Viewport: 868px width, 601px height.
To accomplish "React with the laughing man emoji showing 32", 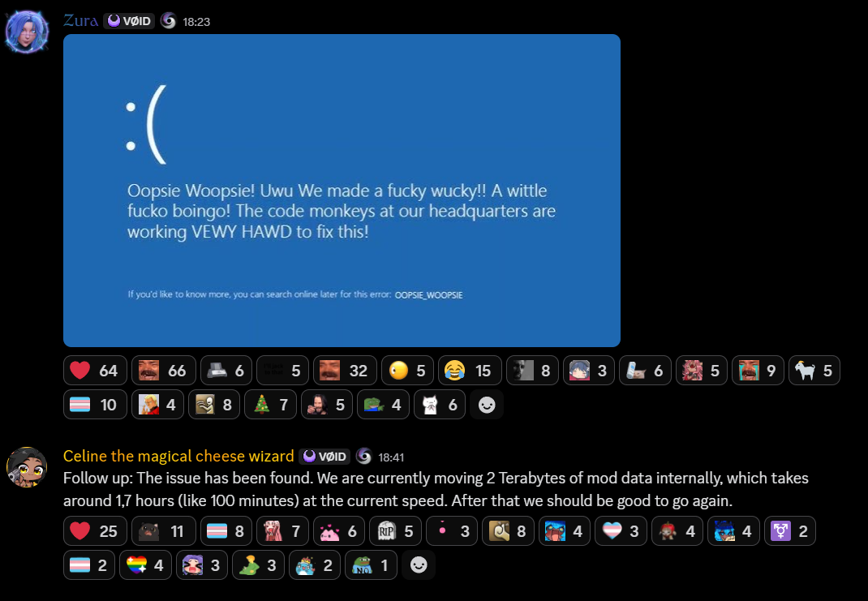I will (345, 370).
